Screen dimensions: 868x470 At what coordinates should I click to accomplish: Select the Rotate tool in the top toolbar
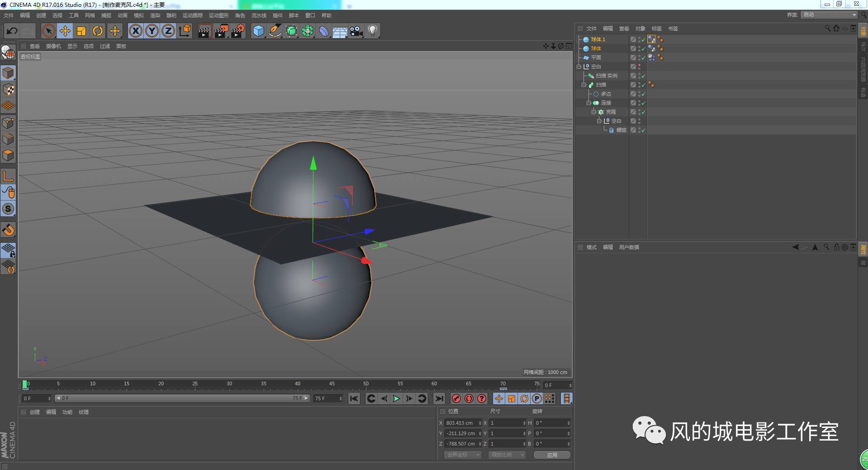(98, 31)
